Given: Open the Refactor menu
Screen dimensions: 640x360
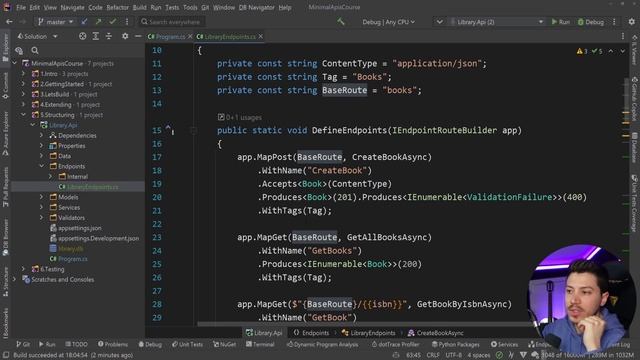Looking at the screenshot, I should [x=118, y=7].
